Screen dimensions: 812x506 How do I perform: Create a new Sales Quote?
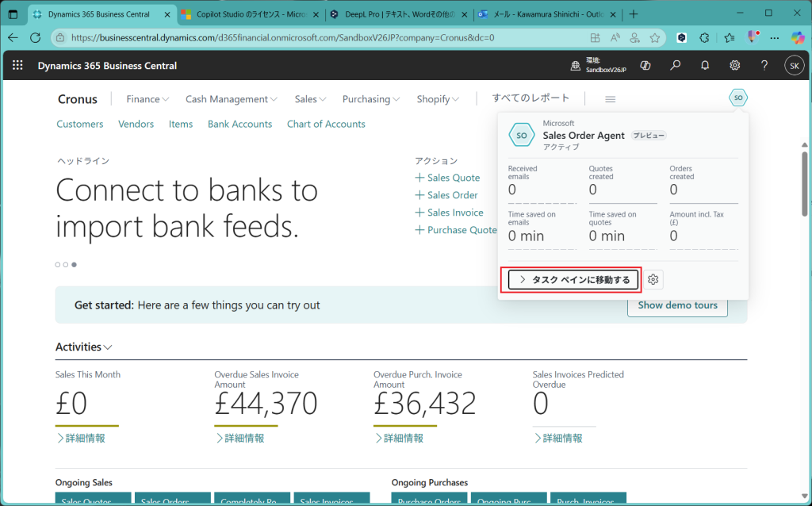[447, 178]
